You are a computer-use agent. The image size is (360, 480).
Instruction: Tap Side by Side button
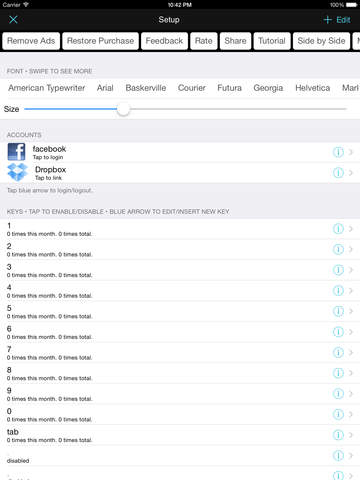pyautogui.click(x=321, y=41)
